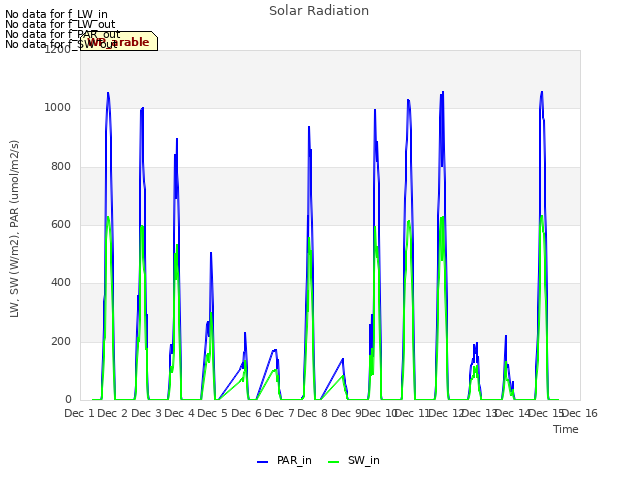The width and height of the screenshot is (640, 480).
Task: Click the Dec 5 x-axis tick label
Action: click(212, 413)
